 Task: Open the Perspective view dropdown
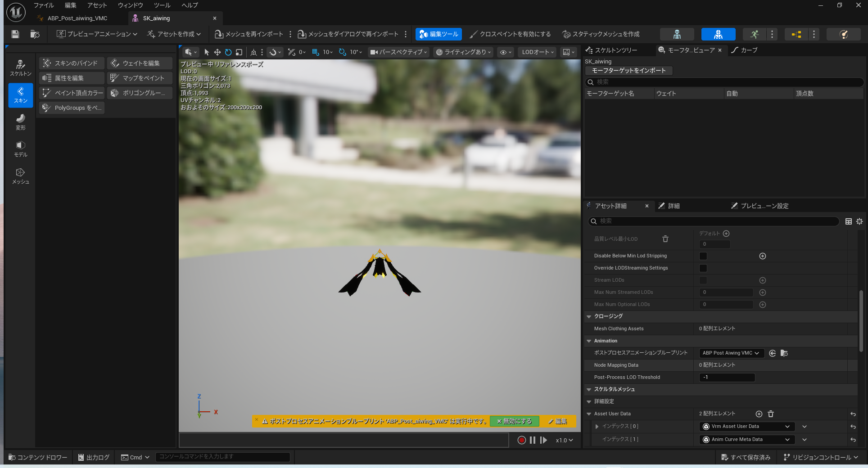(x=398, y=52)
